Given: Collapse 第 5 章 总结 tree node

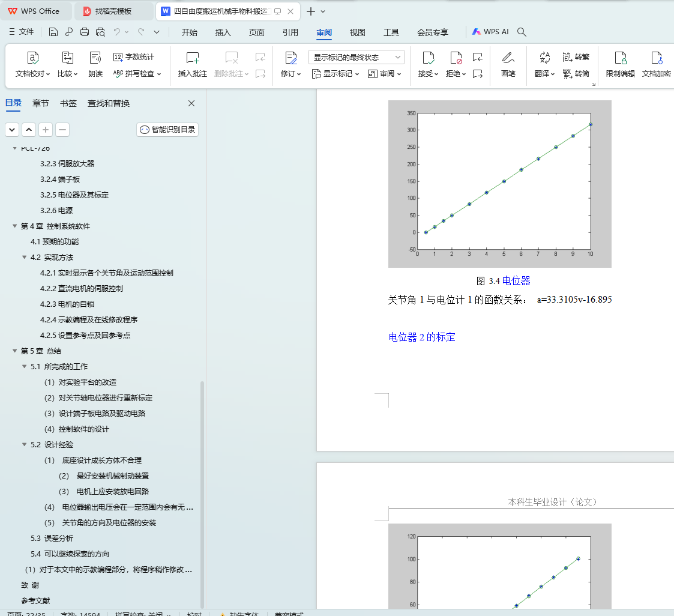Looking at the screenshot, I should pyautogui.click(x=14, y=351).
